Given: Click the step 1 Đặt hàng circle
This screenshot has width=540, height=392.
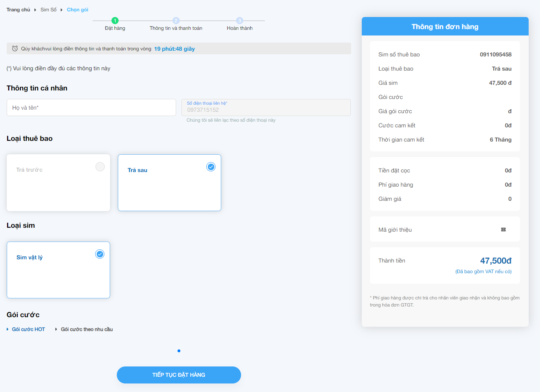Looking at the screenshot, I should 115,21.
